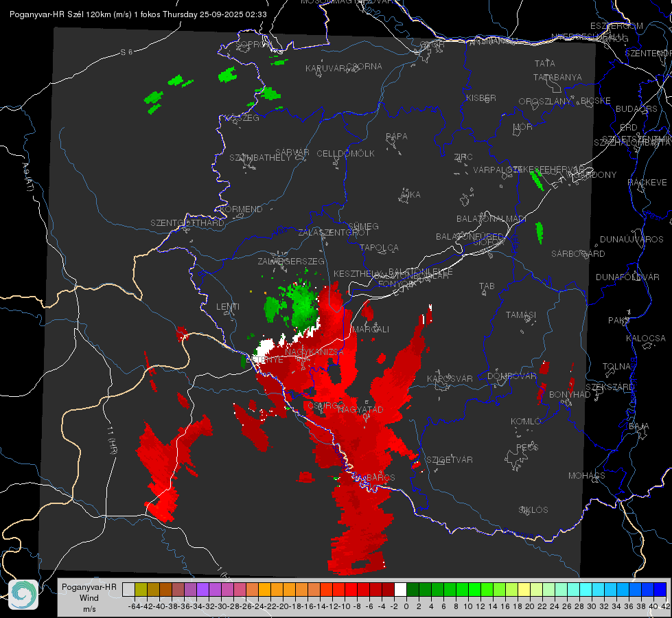Click the SZEKSZÁRD city label
Image resolution: width=672 pixels, height=618 pixels.
[610, 387]
